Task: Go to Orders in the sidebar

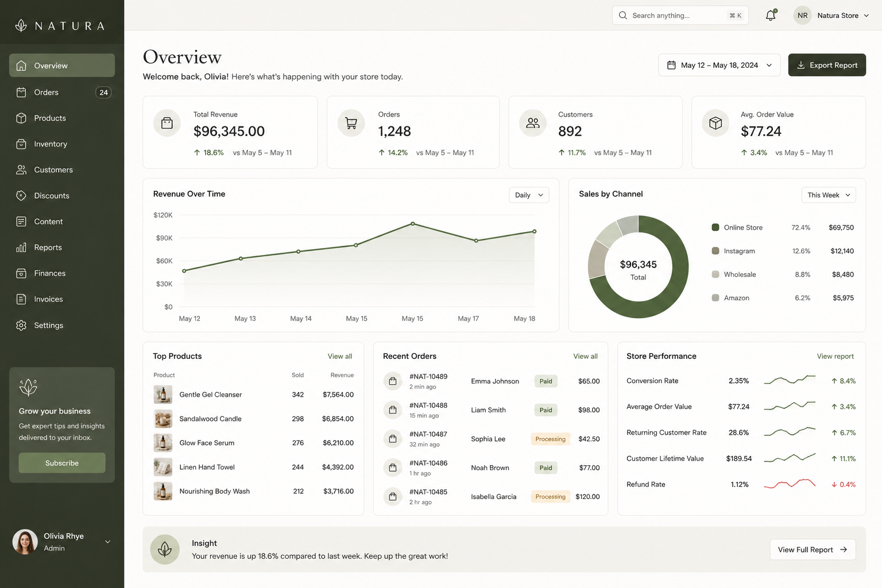Action: tap(62, 92)
